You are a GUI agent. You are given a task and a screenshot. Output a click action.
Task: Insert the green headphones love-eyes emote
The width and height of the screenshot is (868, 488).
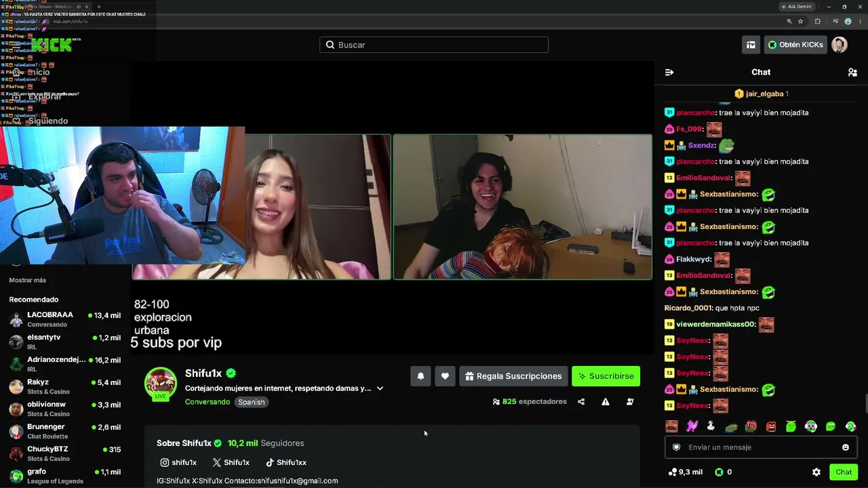811,426
